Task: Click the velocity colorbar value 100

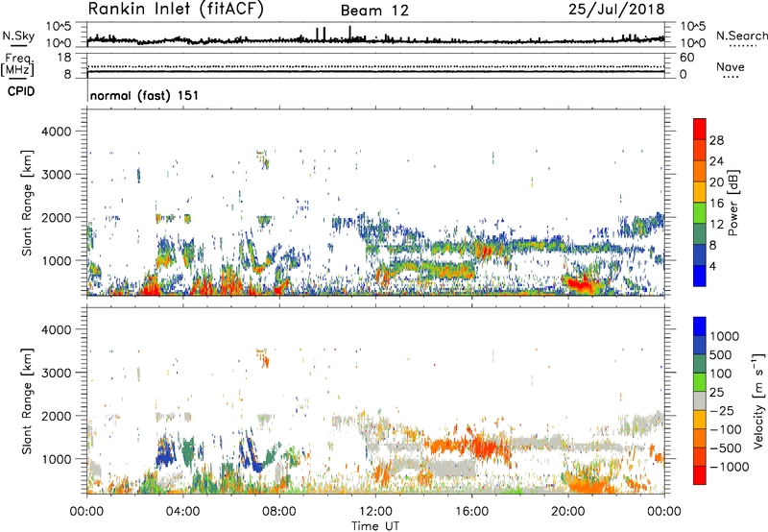Action: (721, 374)
